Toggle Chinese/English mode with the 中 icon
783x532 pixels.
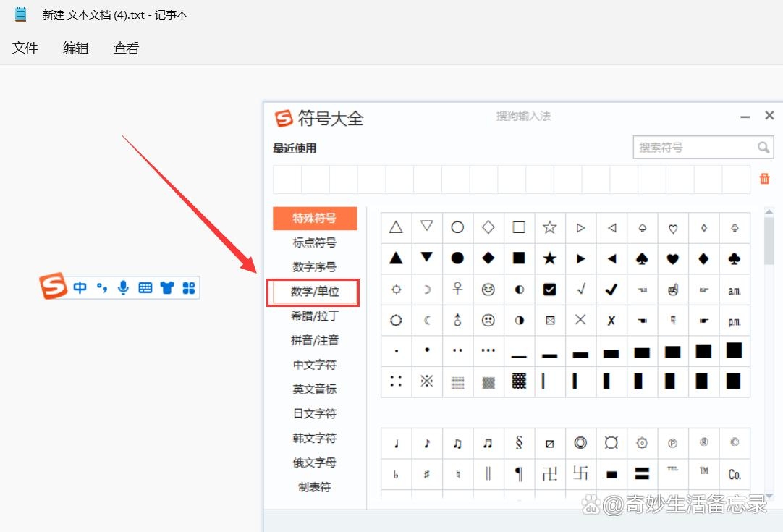tap(80, 287)
